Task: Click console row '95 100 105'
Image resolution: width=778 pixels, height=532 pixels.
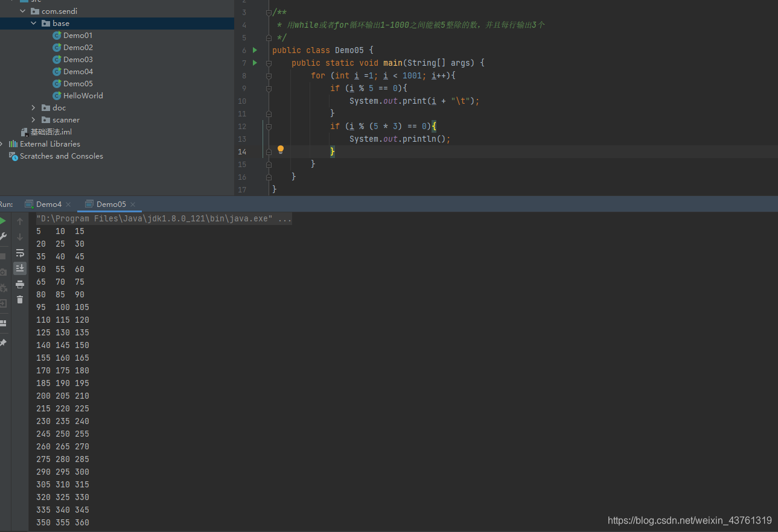Action: click(x=63, y=308)
